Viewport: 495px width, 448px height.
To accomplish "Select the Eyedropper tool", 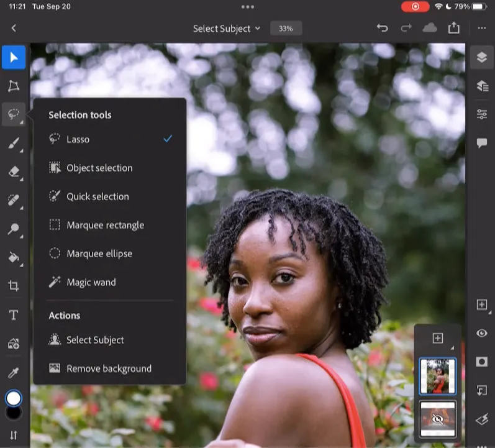I will click(14, 372).
